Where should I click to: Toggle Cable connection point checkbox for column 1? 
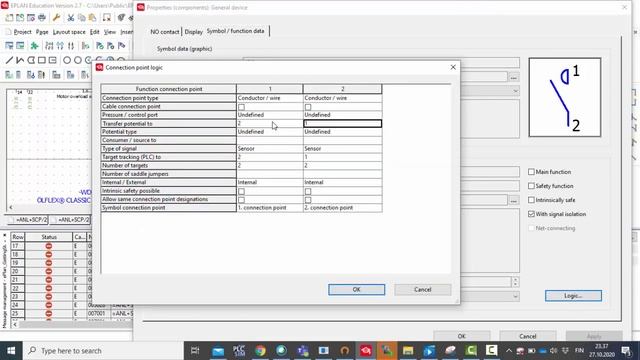pyautogui.click(x=242, y=107)
